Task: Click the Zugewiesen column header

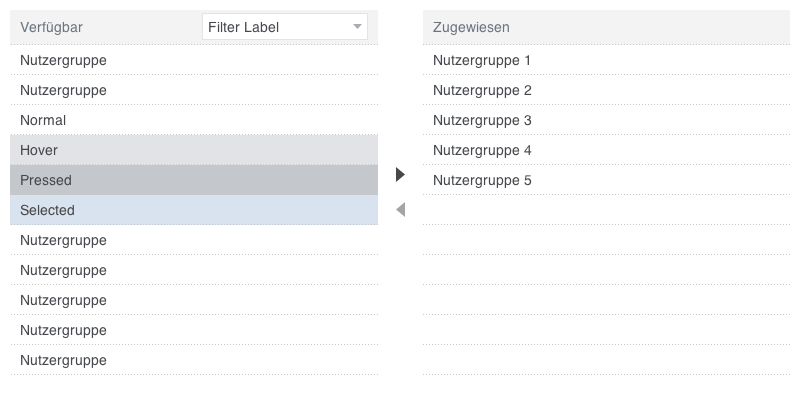Action: tap(471, 27)
